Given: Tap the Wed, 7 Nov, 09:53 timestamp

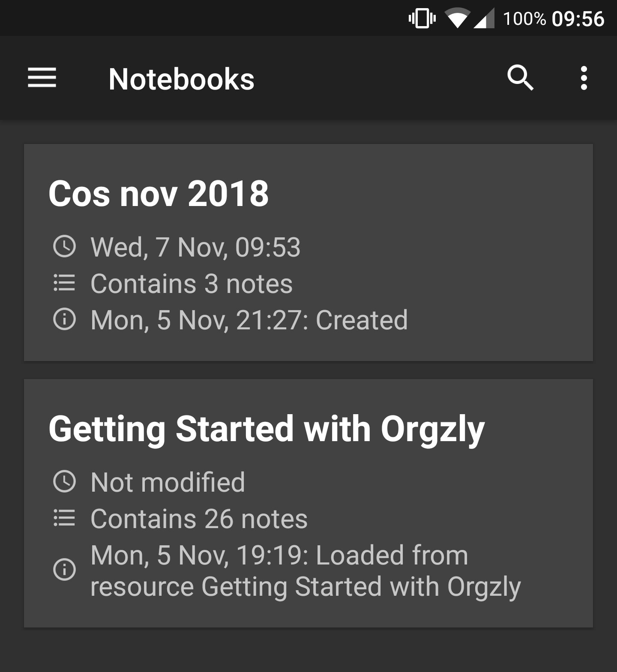Looking at the screenshot, I should point(195,247).
